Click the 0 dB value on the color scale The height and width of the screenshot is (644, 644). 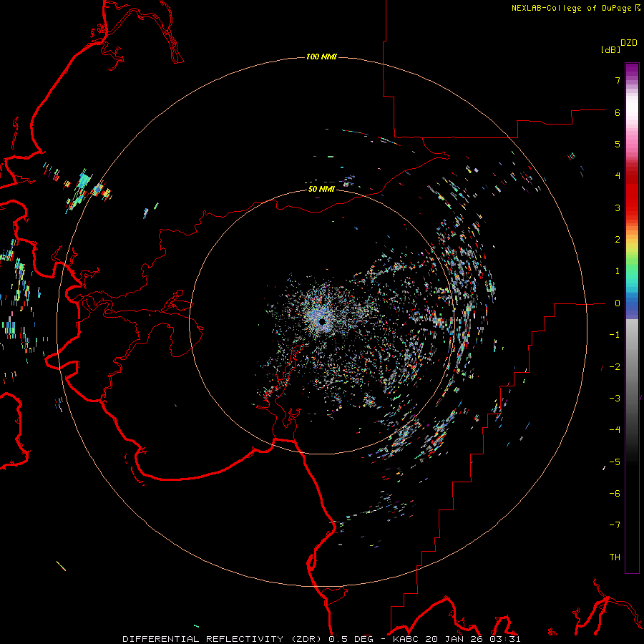coord(618,303)
